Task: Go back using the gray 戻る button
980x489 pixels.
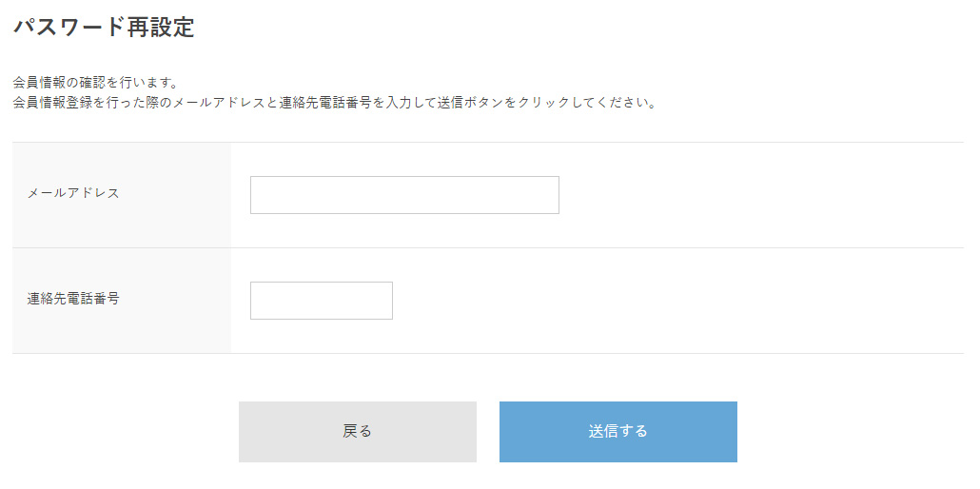Action: tap(357, 432)
